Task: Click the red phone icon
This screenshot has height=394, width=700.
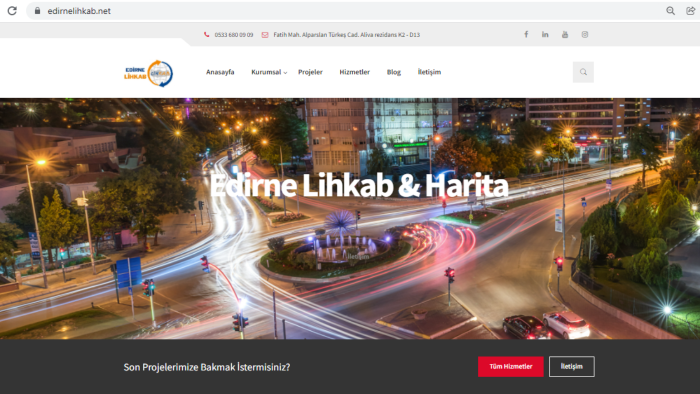Action: point(206,34)
